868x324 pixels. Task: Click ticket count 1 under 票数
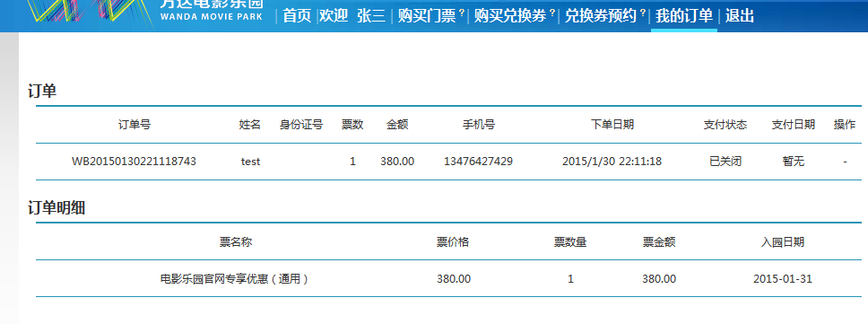[x=352, y=162]
